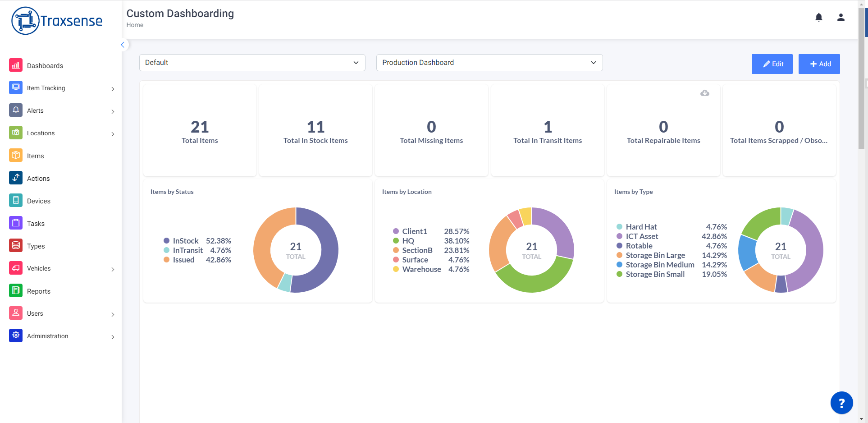This screenshot has height=423, width=868.
Task: Open the Production Dashboard dropdown
Action: tap(489, 63)
